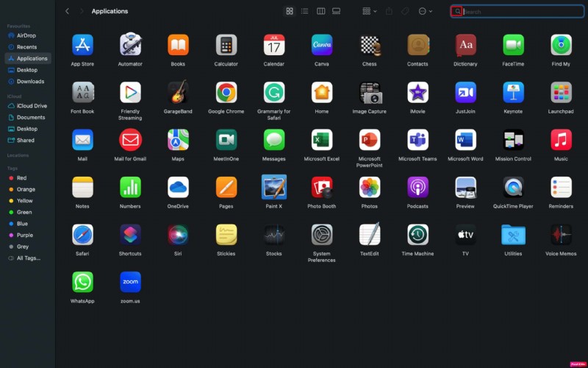Select the GarageBand guitar icon
The height and width of the screenshot is (368, 588).
point(178,92)
